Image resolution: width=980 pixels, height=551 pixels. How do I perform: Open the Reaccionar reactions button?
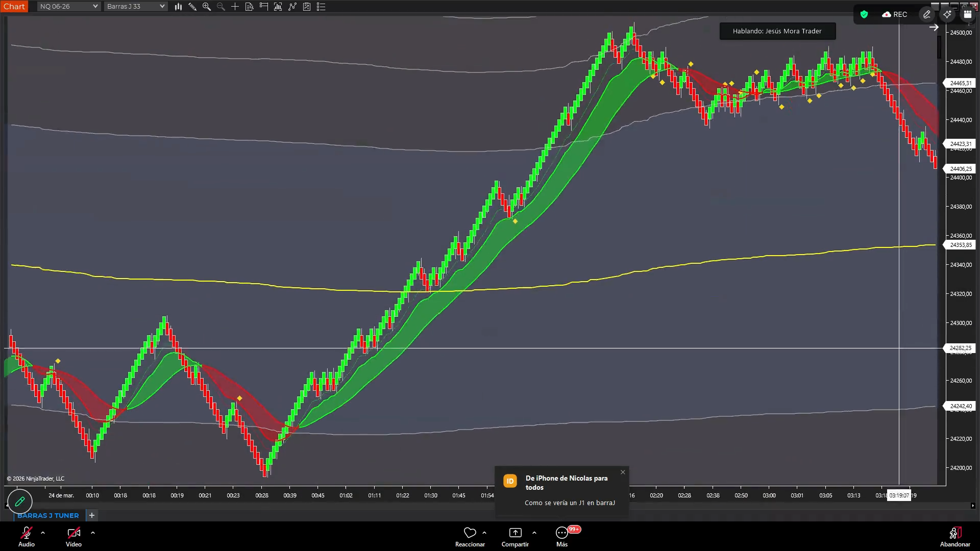click(470, 537)
